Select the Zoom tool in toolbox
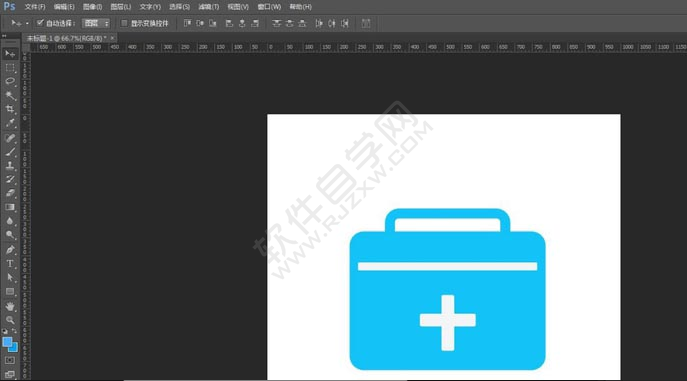 (x=10, y=320)
